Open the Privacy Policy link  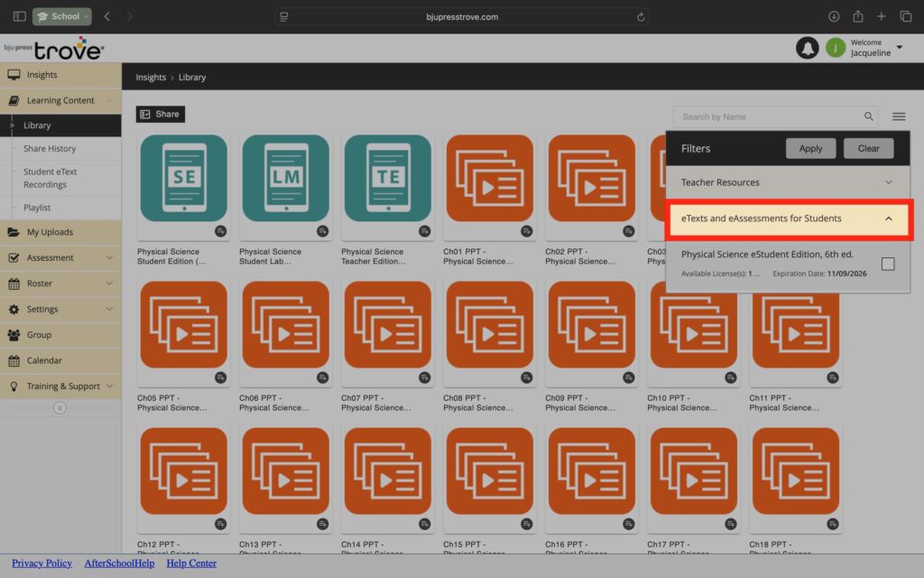(x=42, y=564)
